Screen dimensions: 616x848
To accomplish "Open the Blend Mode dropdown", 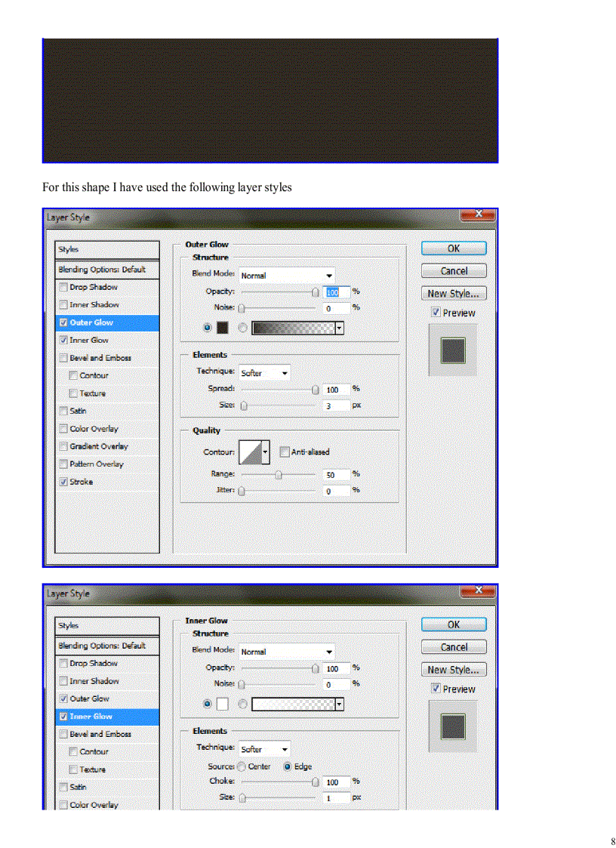I will point(285,275).
